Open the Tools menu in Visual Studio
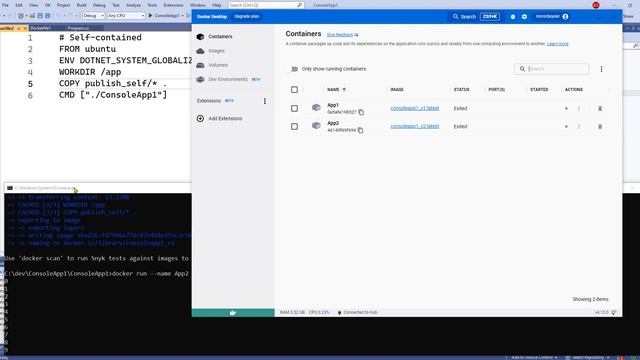The width and height of the screenshot is (640, 360). click(152, 5)
